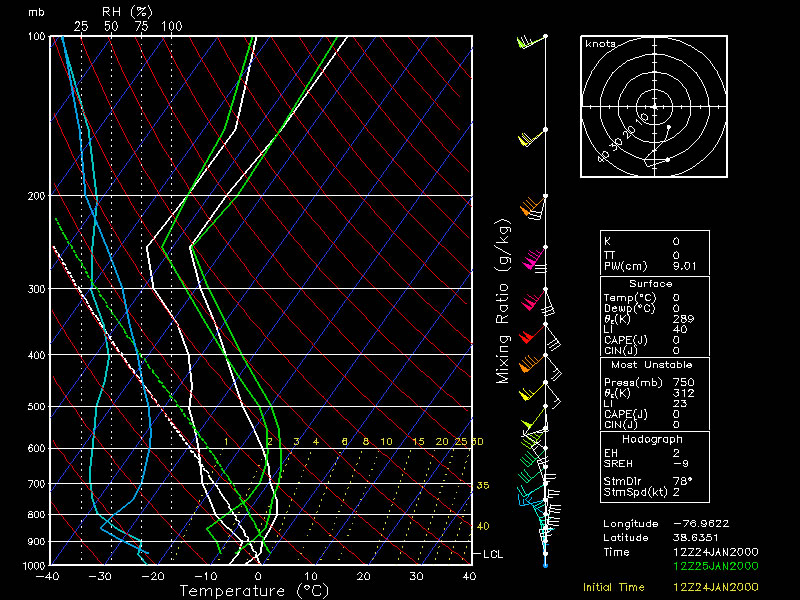
Task: Click the "mb" pressure unit label
Action: tap(36, 12)
